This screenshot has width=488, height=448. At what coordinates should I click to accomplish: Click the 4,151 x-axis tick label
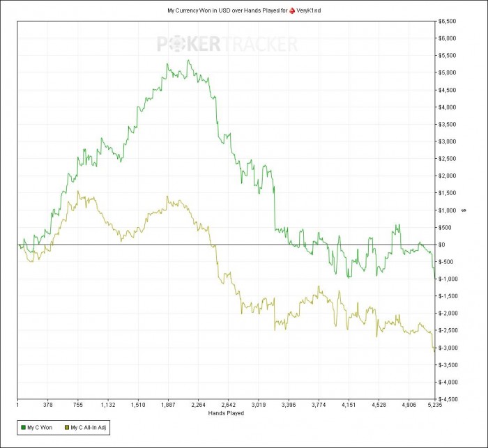349,405
